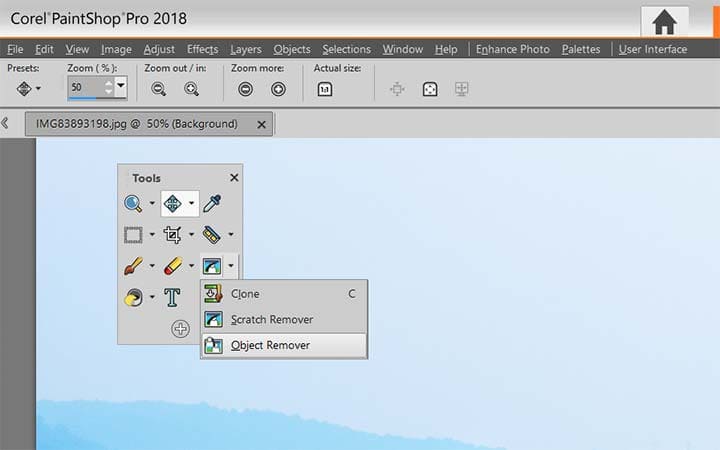Expand the Eraser tool flyout arrow

tap(191, 266)
